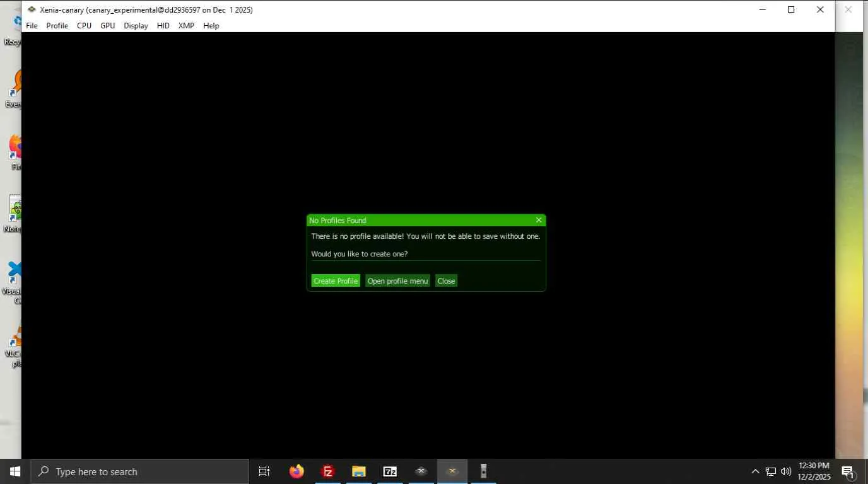
Task: Click the text "Would you like to create one?"
Action: 360,254
